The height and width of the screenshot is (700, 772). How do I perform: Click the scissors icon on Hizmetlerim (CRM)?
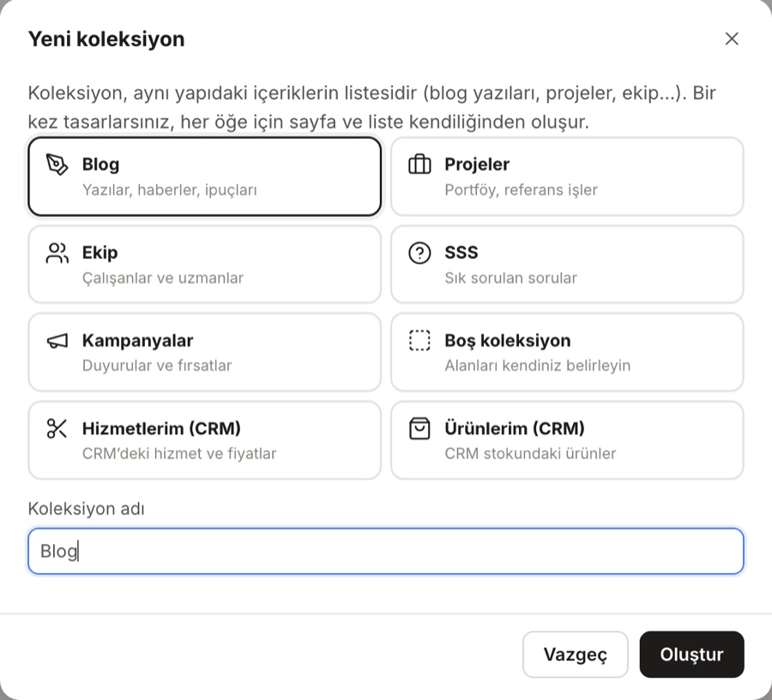click(57, 428)
